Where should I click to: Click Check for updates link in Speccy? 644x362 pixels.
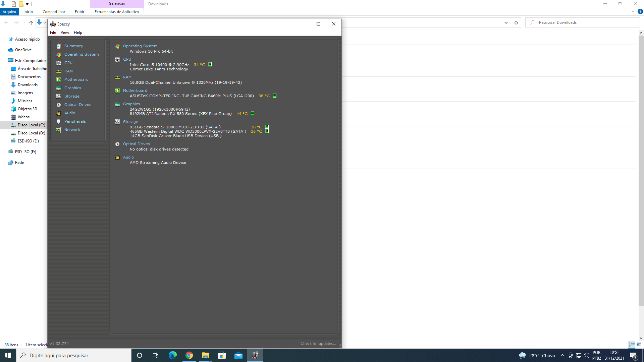pyautogui.click(x=318, y=344)
